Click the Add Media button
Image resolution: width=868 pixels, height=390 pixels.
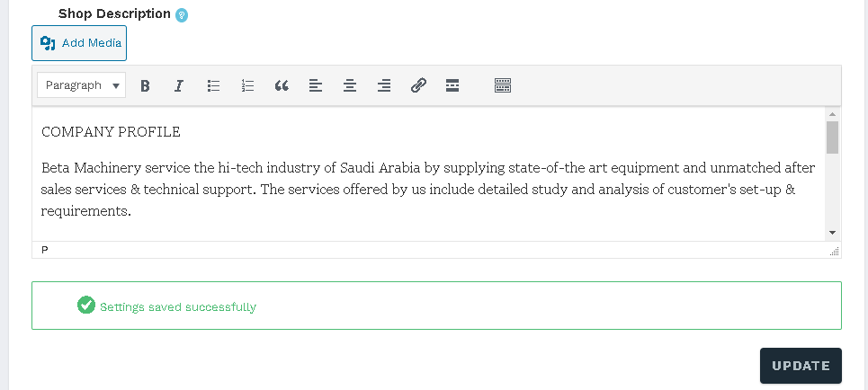pos(79,43)
